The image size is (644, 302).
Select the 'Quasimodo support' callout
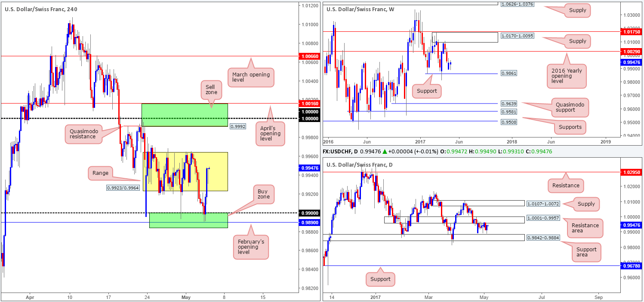tap(570, 107)
